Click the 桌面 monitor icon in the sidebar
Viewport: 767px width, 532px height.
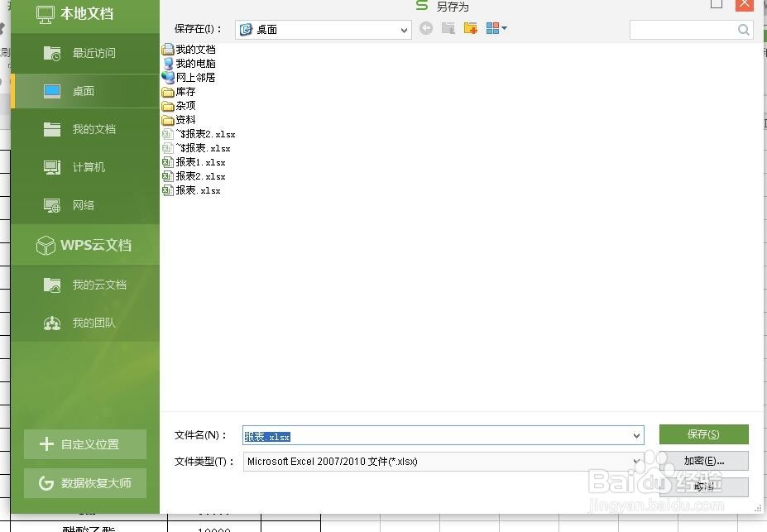tap(52, 92)
